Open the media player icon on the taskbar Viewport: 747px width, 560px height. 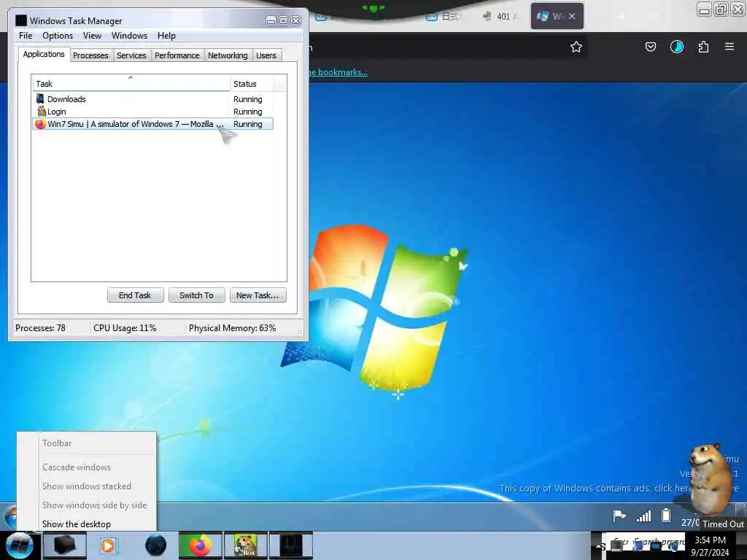click(108, 545)
